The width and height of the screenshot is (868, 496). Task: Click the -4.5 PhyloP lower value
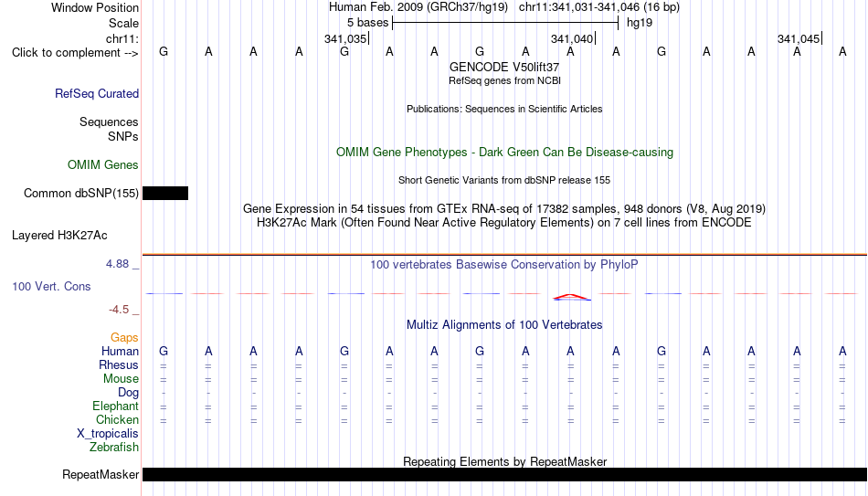pos(119,310)
